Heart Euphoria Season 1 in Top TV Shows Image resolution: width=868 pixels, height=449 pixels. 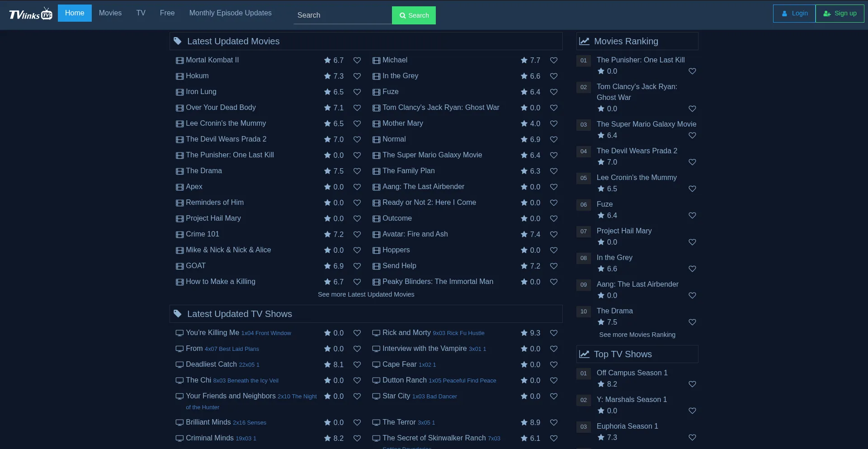coord(692,437)
